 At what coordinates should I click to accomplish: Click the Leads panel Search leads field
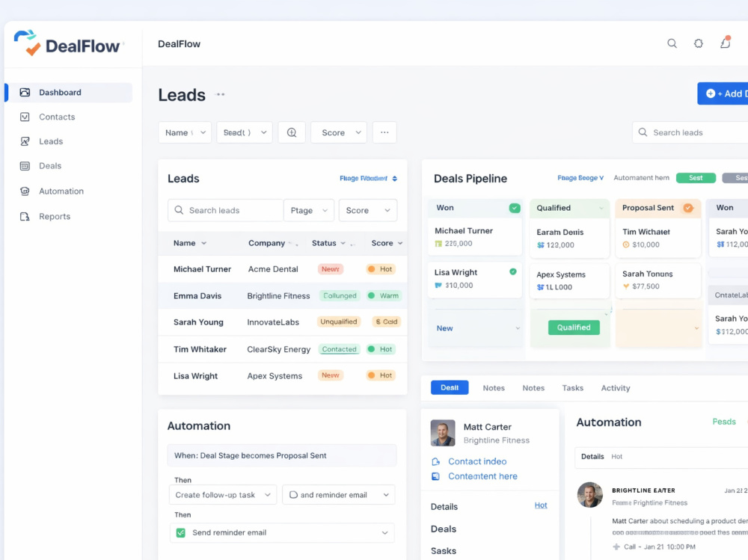pyautogui.click(x=226, y=210)
